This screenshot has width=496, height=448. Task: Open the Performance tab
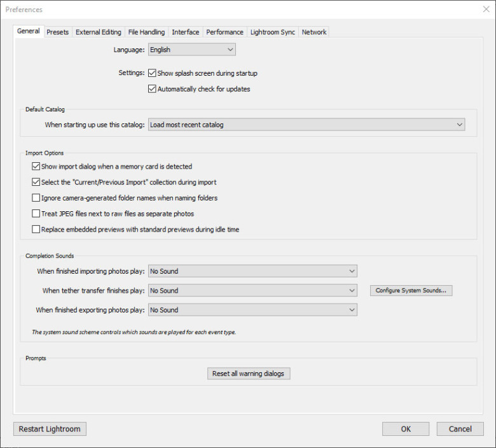[225, 32]
